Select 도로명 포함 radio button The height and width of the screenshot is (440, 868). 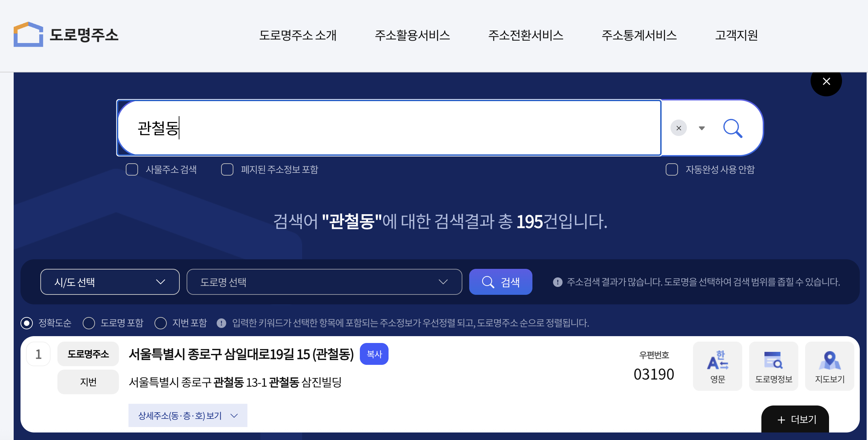tap(89, 323)
